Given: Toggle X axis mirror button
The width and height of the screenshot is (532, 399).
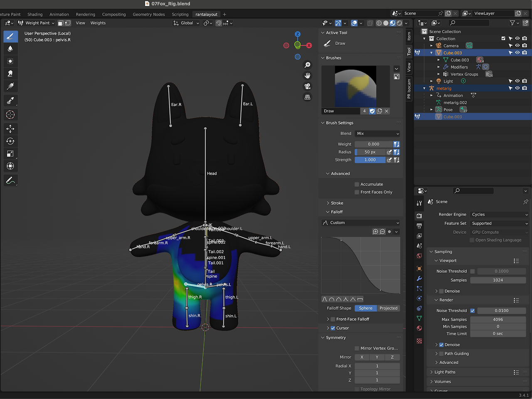Looking at the screenshot, I should (362, 357).
